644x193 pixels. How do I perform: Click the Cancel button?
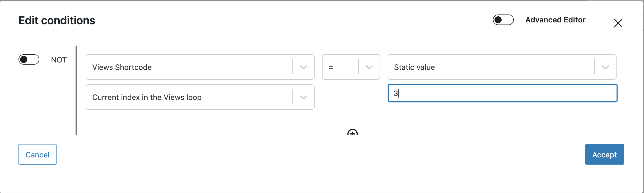click(x=38, y=154)
